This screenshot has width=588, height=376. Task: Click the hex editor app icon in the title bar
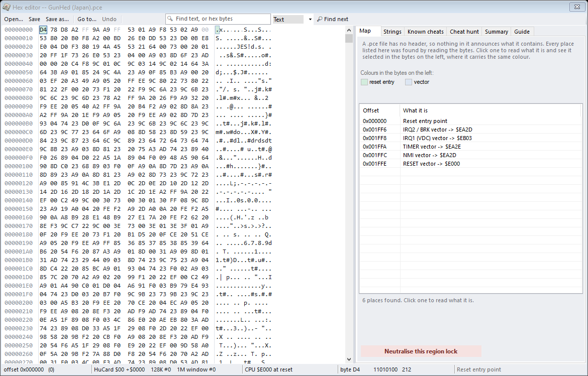click(6, 7)
